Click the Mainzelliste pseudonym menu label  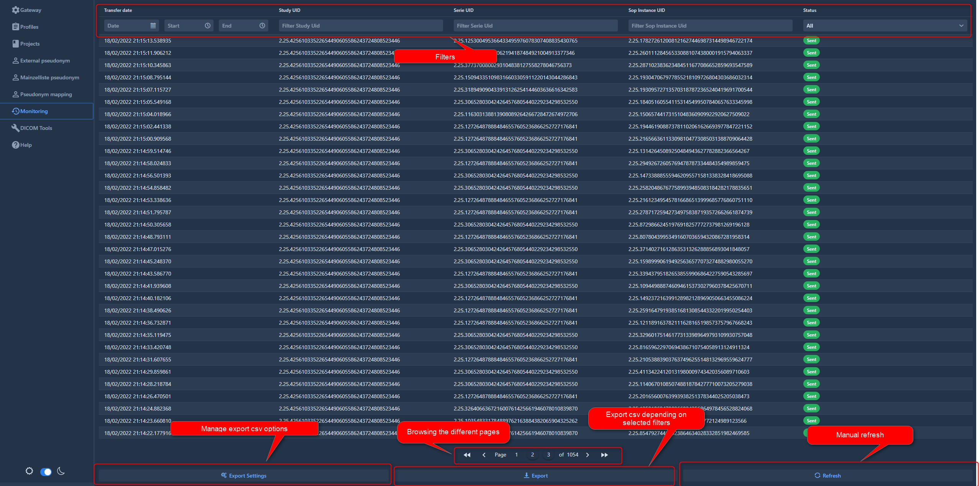coord(50,77)
